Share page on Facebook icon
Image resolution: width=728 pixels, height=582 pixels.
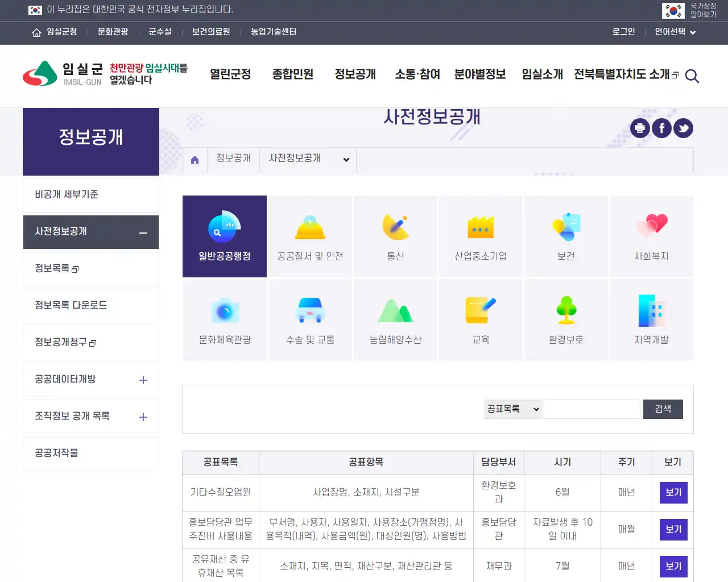coord(661,128)
